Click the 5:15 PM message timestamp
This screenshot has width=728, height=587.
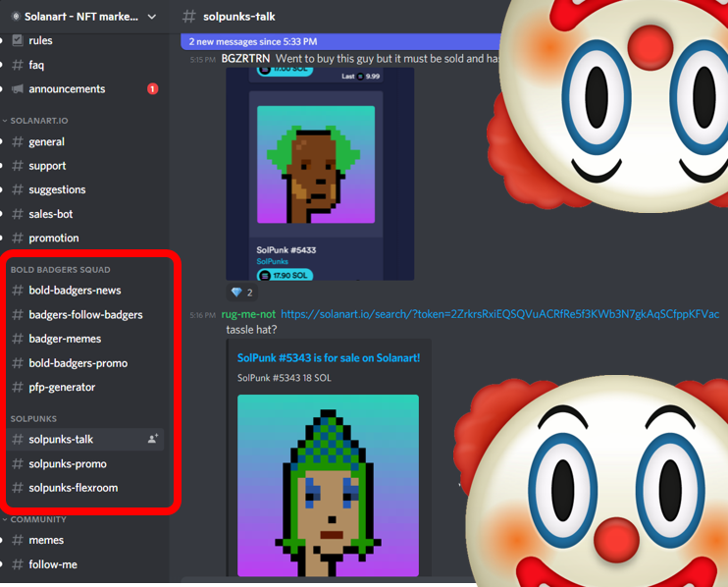[x=203, y=60]
